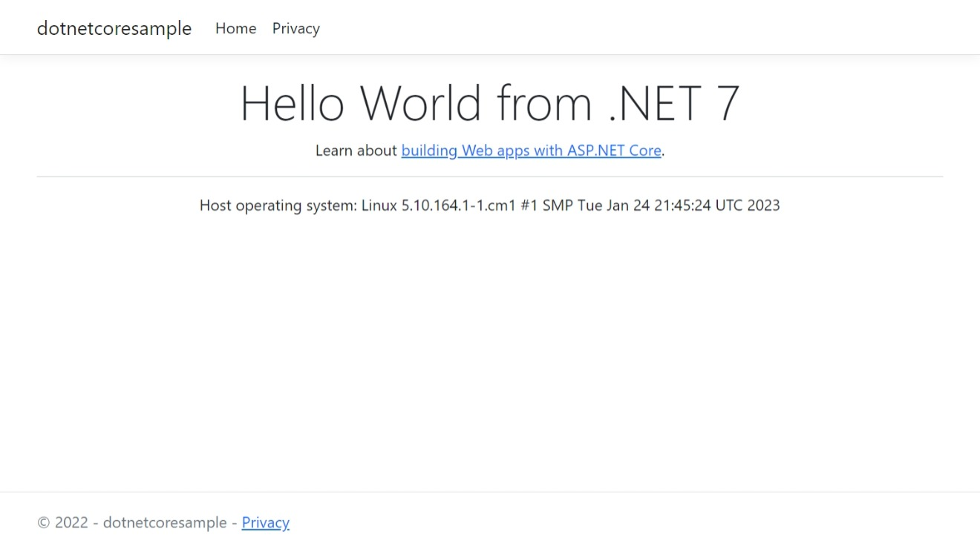Select the Home tab beside the brand name
The height and width of the screenshot is (549, 980).
pos(235,28)
